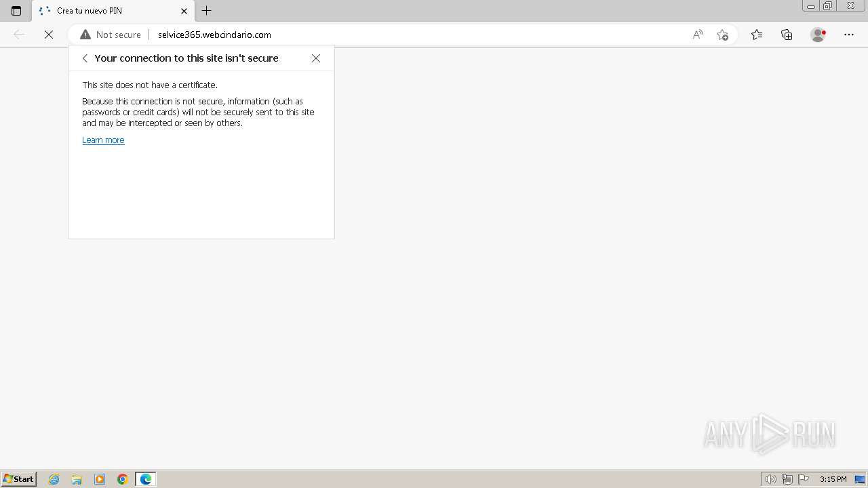Click the Show desktop button

(860, 479)
